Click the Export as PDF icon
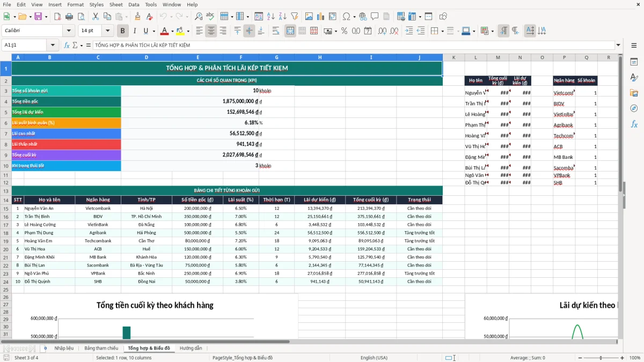Image resolution: width=644 pixels, height=362 pixels. 57,17
